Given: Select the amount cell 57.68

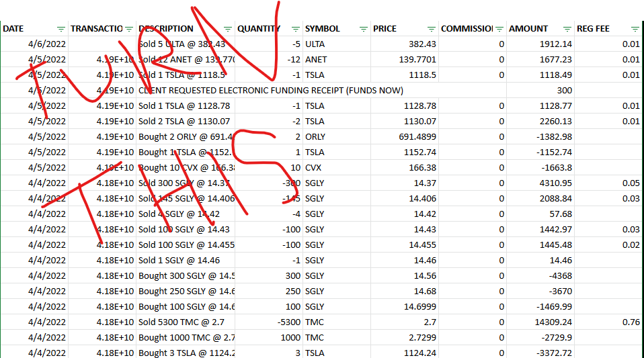Looking at the screenshot, I should point(540,214).
